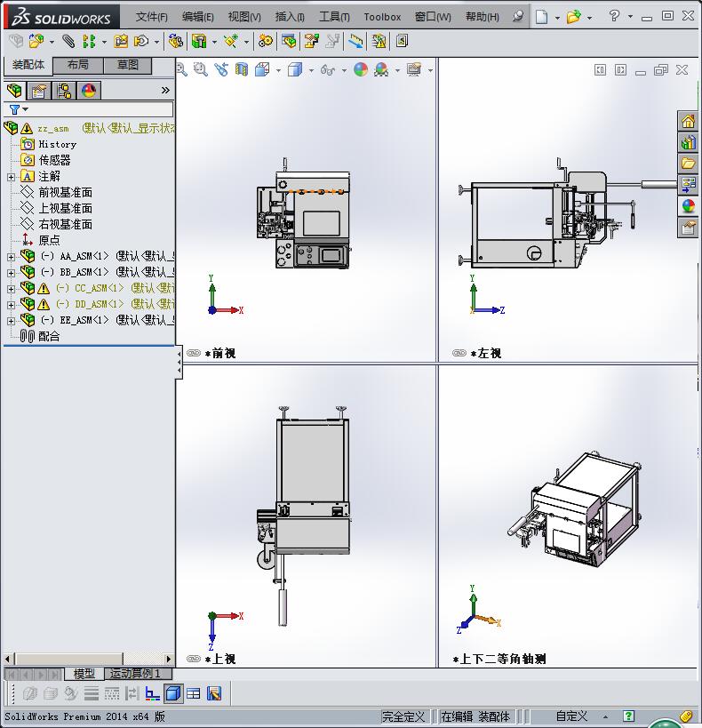Expand the CC_ASM<1> subassembly node
The image size is (702, 728).
(x=12, y=289)
